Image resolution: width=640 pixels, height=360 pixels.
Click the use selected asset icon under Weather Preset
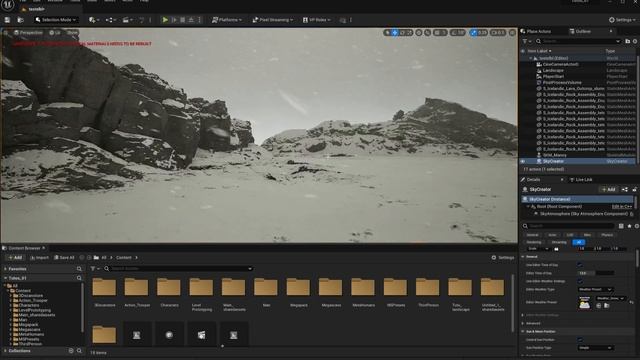click(x=599, y=305)
